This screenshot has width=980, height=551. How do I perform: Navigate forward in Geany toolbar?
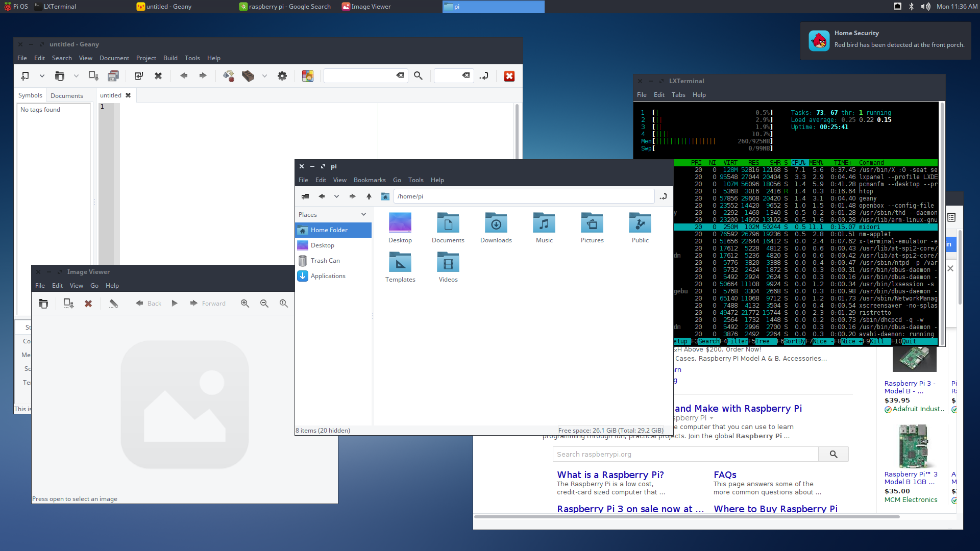203,76
